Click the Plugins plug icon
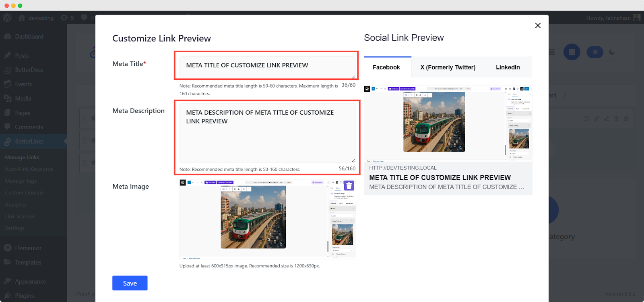The width and height of the screenshot is (644, 302). [x=8, y=296]
